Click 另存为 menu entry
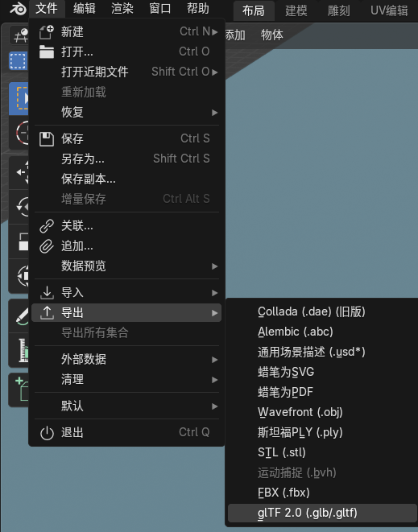Image resolution: width=418 pixels, height=532 pixels. point(126,159)
